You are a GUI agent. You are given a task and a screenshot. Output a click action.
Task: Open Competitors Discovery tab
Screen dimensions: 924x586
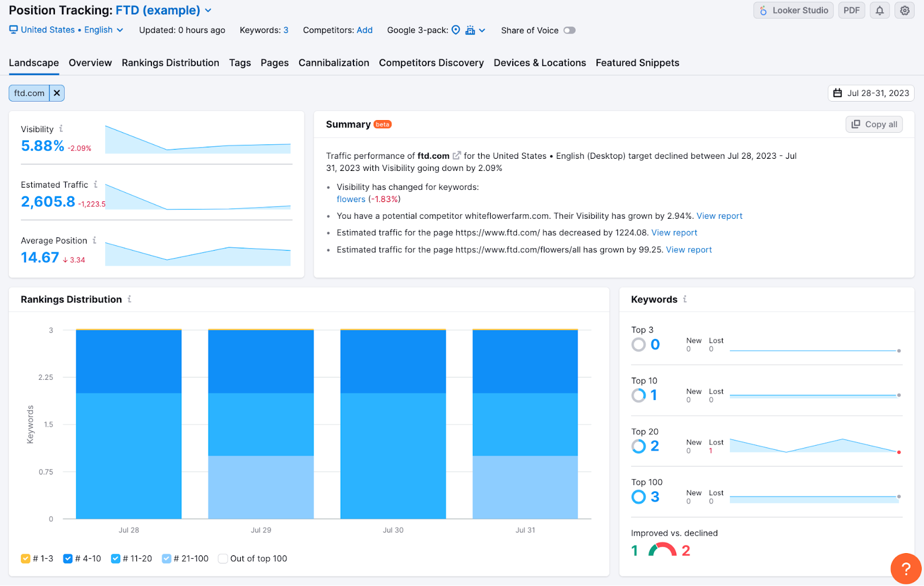tap(431, 63)
